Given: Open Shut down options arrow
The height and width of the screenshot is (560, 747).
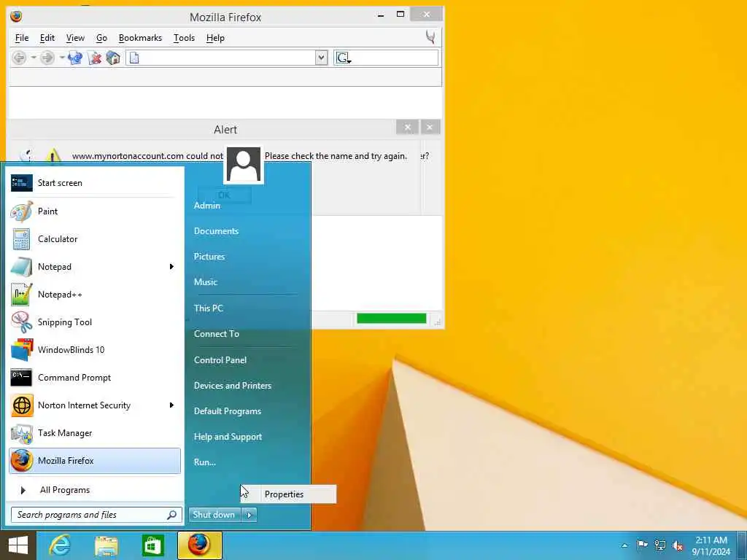Looking at the screenshot, I should 249,515.
